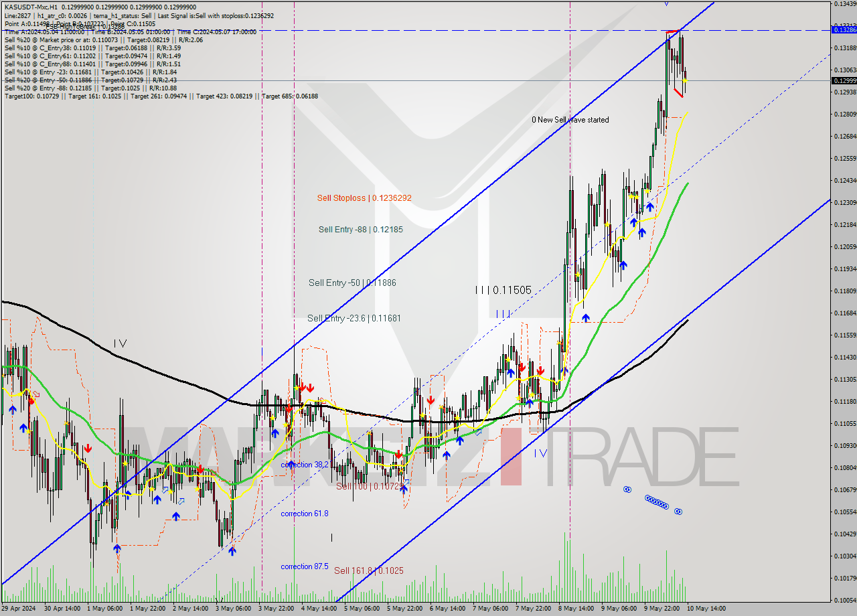Click the '4 May 14:00' time label
Viewport: 857px width, 616px height.
coord(319,609)
